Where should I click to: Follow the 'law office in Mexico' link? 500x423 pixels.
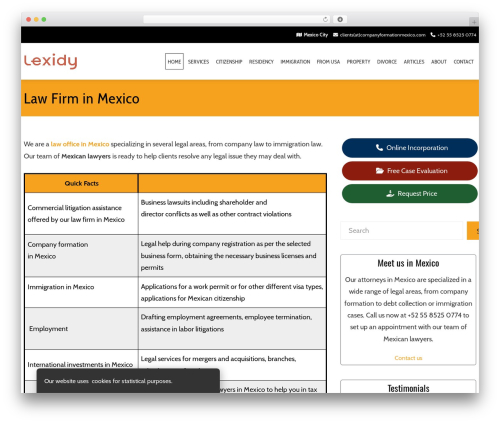tap(80, 144)
